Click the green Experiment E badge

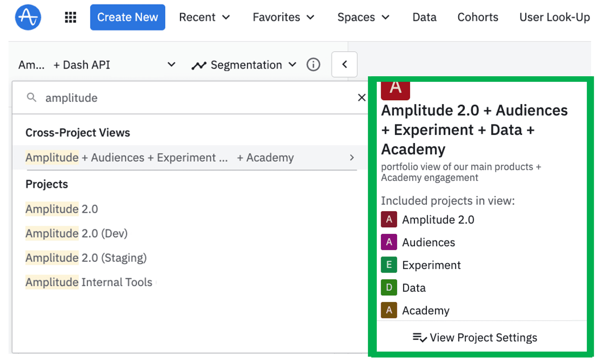(x=389, y=265)
